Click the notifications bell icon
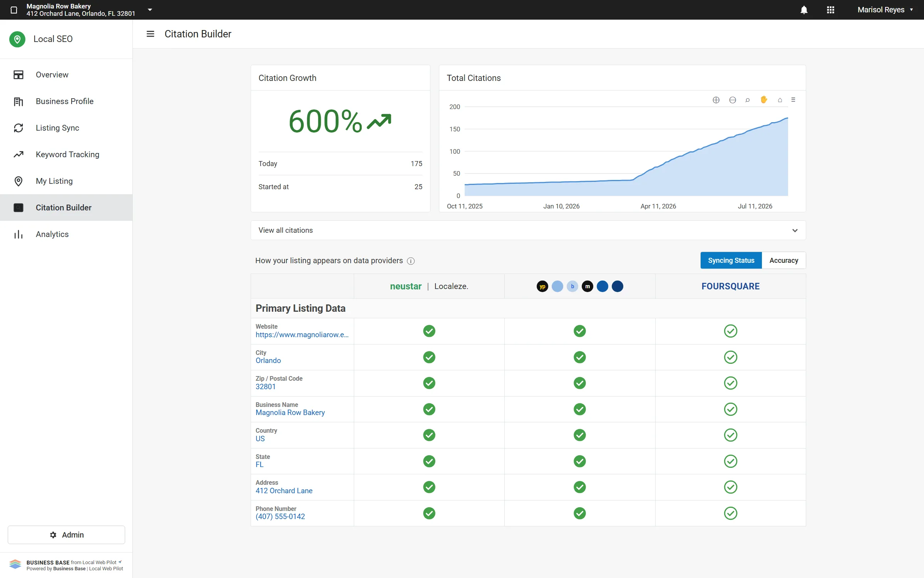This screenshot has width=924, height=578. [x=804, y=10]
